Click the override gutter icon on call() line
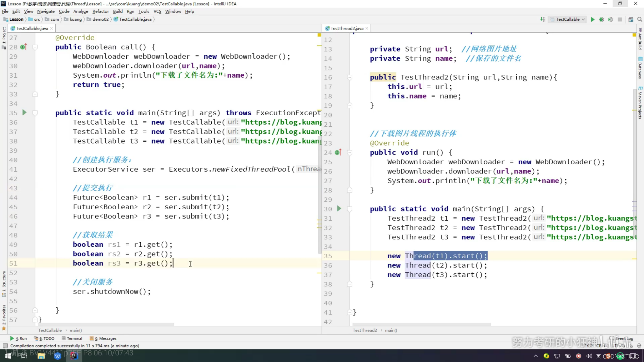Image resolution: width=644 pixels, height=362 pixels. [24, 47]
